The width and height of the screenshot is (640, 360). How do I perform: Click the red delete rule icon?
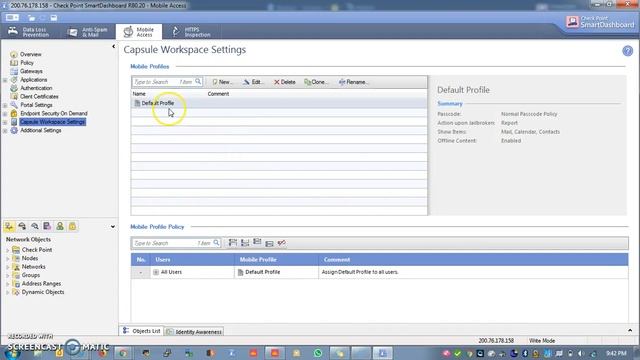tap(282, 243)
